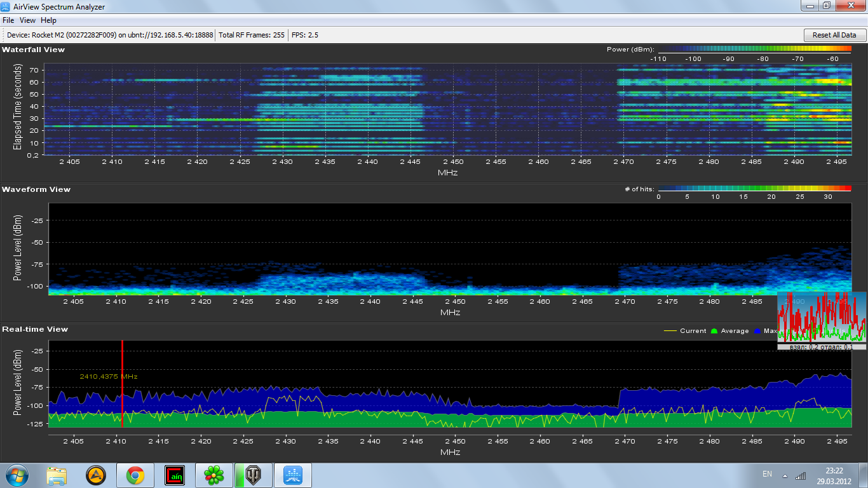Launch AIMP player from the taskbar

(x=96, y=475)
